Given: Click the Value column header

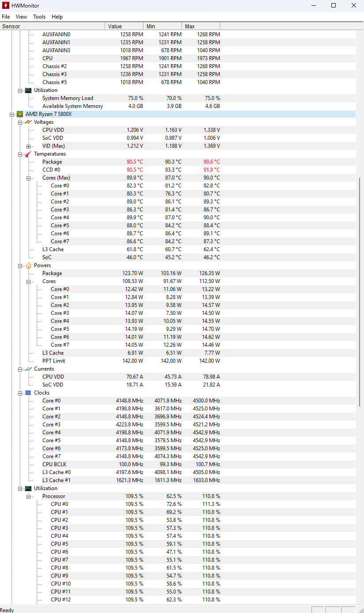Looking at the screenshot, I should point(125,27).
